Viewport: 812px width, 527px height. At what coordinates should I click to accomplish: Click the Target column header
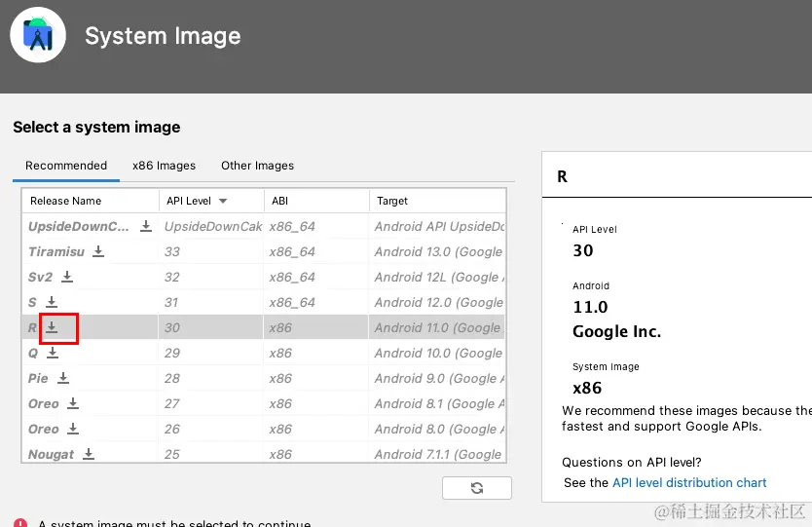coord(393,201)
